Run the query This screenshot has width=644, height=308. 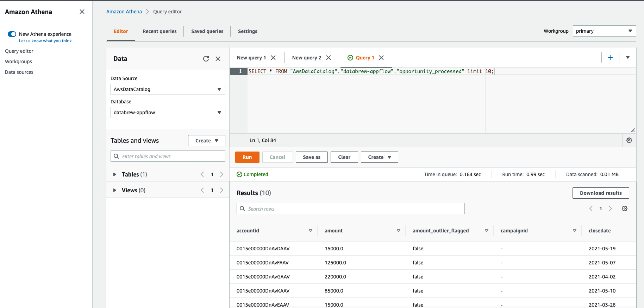247,157
